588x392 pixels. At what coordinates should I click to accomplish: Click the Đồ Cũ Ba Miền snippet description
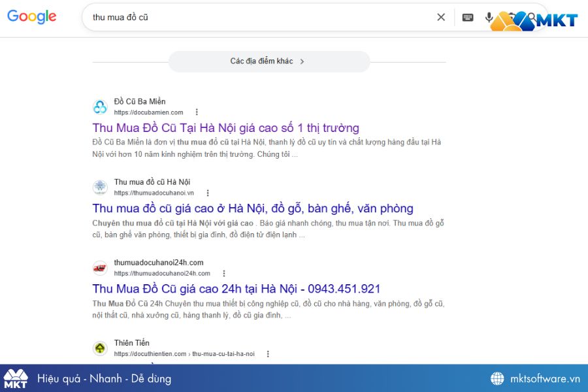[x=267, y=148]
